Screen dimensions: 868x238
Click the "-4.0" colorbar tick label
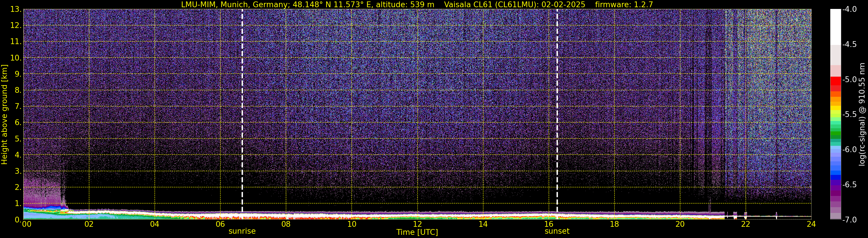coord(849,10)
